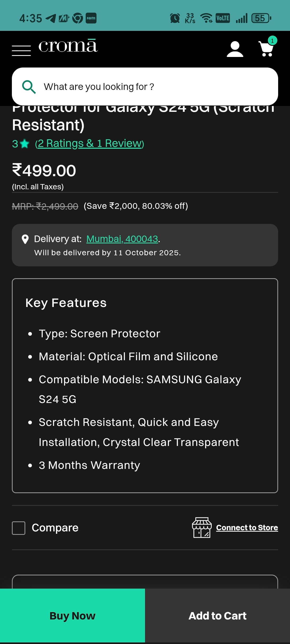Open the hamburger navigation menu

pyautogui.click(x=21, y=50)
